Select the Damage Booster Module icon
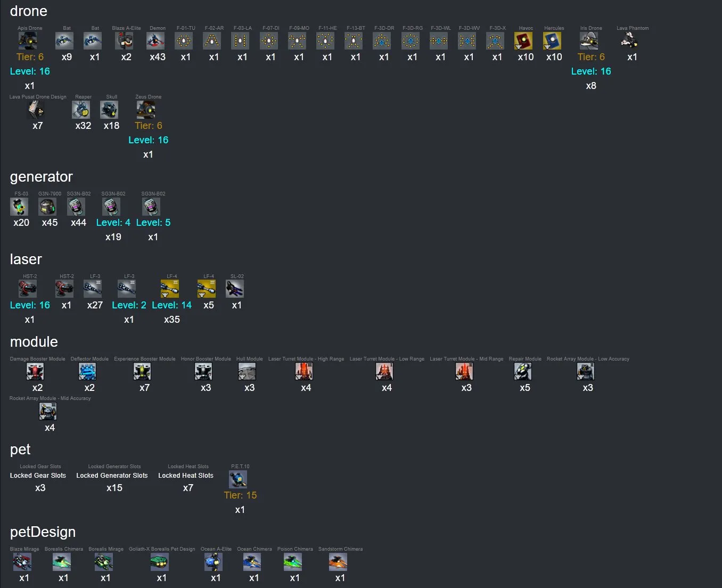Image resolution: width=722 pixels, height=588 pixels. [x=35, y=372]
